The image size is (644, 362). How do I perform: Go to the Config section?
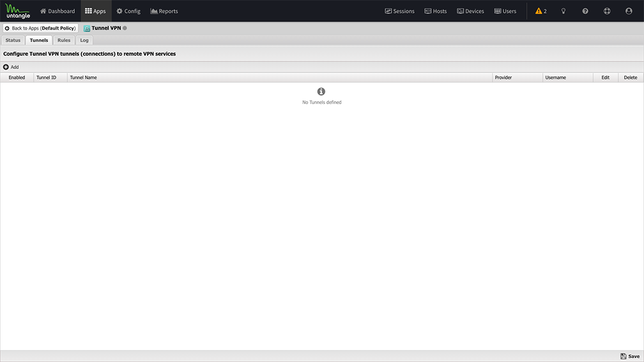point(129,11)
